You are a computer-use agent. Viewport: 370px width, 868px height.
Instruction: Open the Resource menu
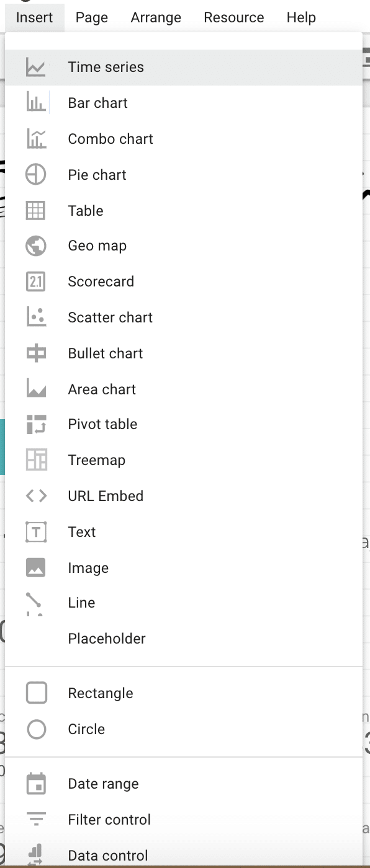(x=234, y=17)
